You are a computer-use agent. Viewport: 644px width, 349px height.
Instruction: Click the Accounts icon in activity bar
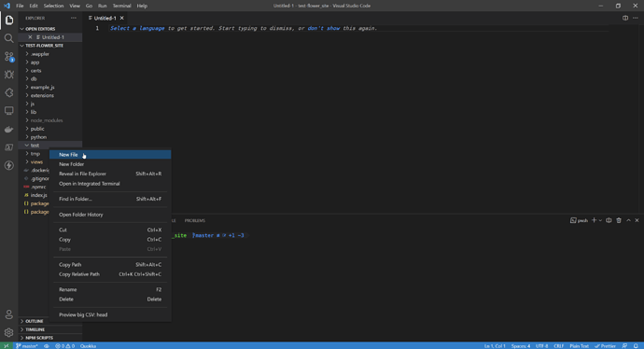(x=8, y=314)
